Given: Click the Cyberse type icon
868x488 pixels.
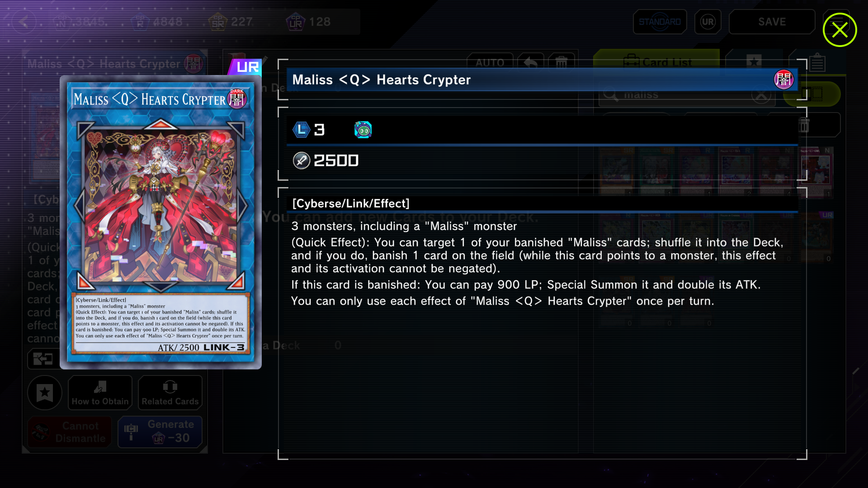Looking at the screenshot, I should [x=363, y=130].
